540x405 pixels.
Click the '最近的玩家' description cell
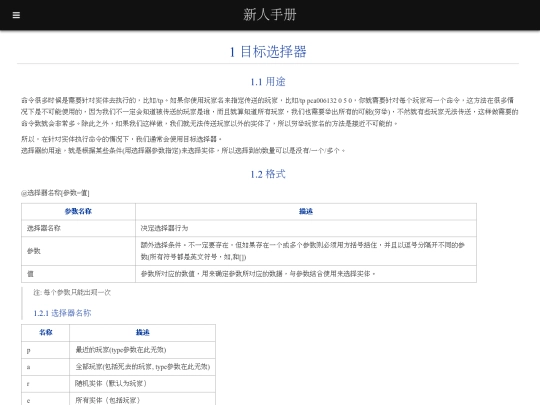click(x=143, y=350)
